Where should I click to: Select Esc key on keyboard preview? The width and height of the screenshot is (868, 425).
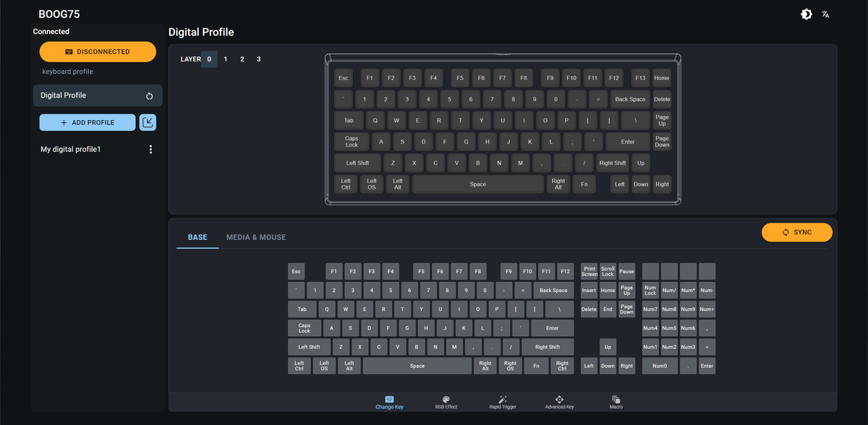click(343, 78)
